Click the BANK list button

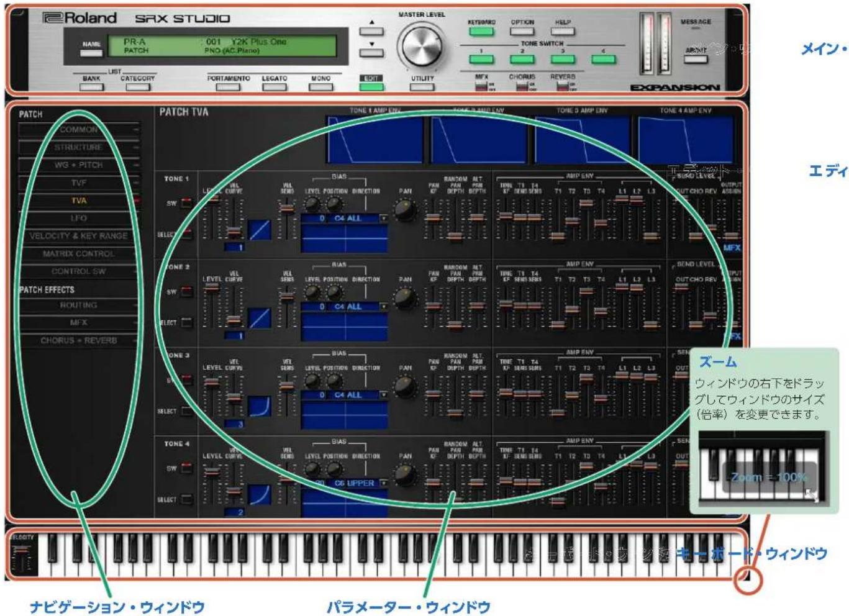(91, 87)
